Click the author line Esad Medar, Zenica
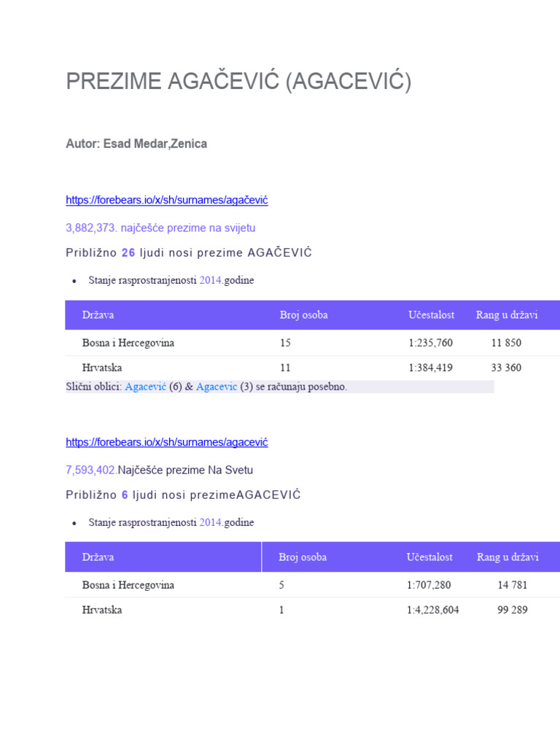This screenshot has width=560, height=747. [136, 144]
